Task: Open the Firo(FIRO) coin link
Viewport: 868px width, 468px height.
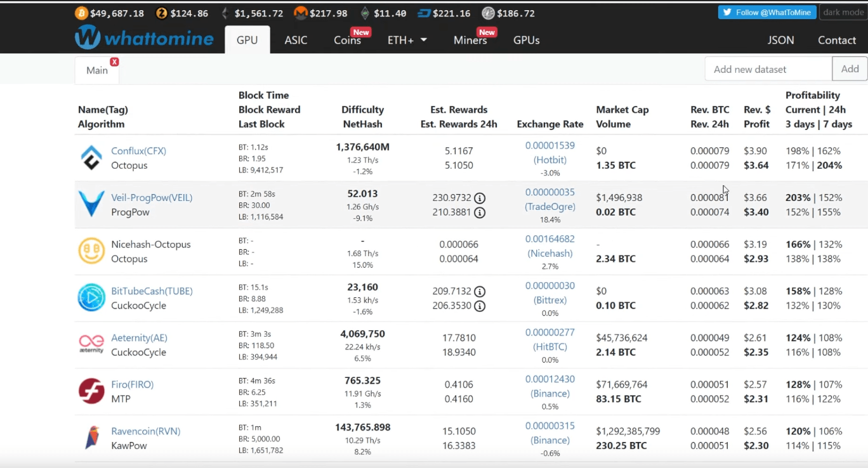Action: [x=132, y=384]
